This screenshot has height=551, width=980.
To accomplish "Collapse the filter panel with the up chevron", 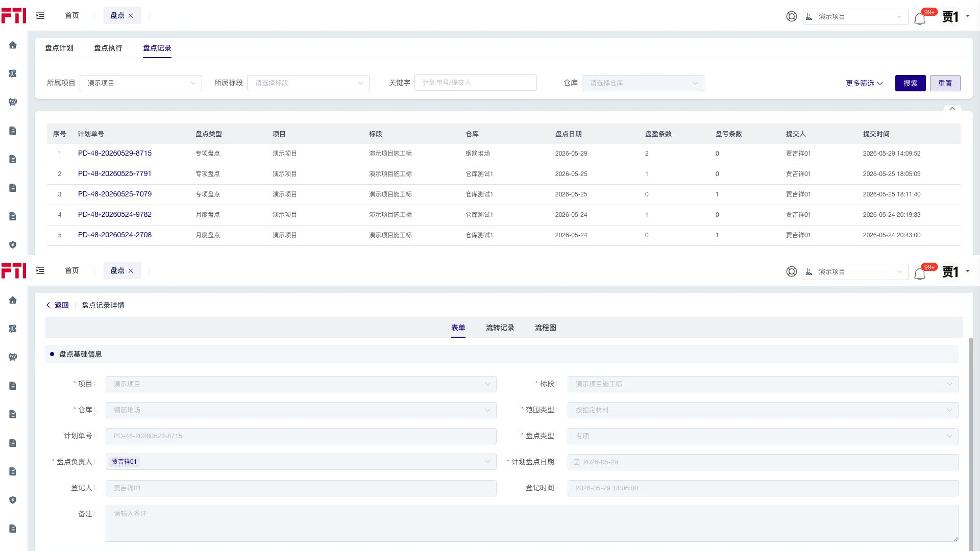I will point(952,109).
